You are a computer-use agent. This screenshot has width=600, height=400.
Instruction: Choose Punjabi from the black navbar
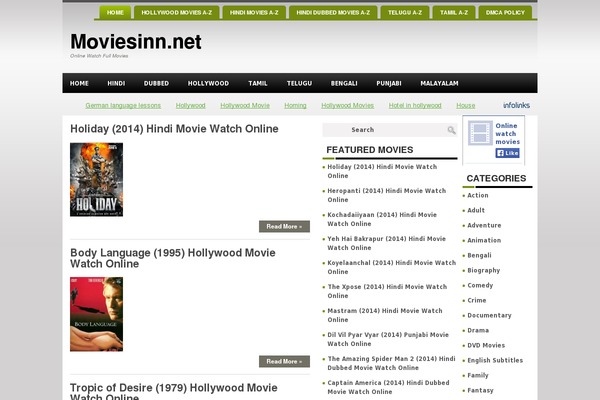coord(389,84)
